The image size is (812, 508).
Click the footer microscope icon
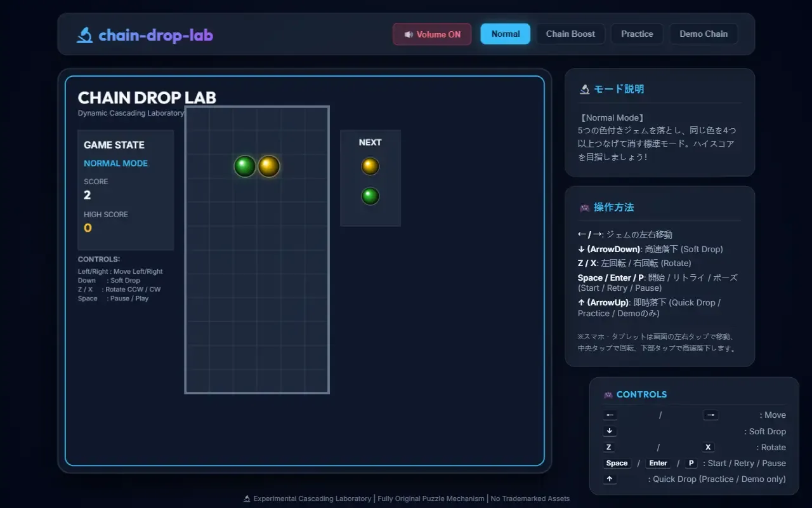click(247, 498)
